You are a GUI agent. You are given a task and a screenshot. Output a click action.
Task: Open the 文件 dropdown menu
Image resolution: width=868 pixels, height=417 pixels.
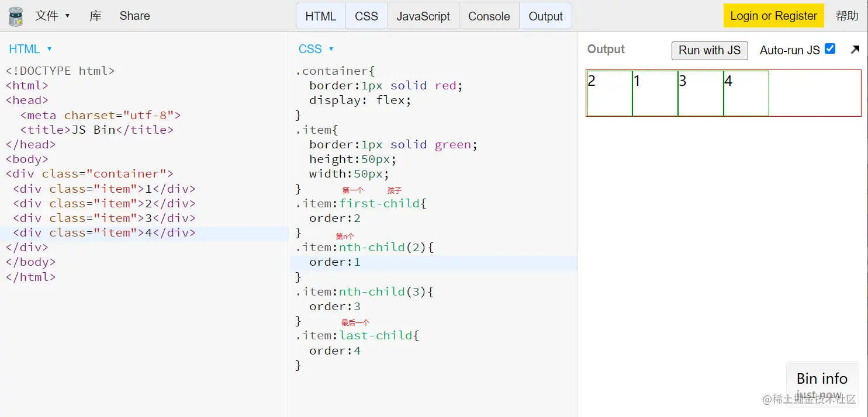coord(52,16)
